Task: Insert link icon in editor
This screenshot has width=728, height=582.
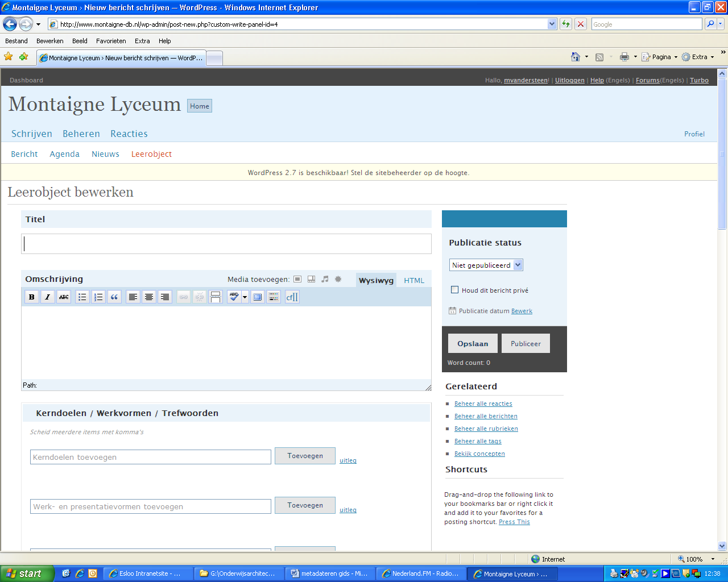Action: 184,297
